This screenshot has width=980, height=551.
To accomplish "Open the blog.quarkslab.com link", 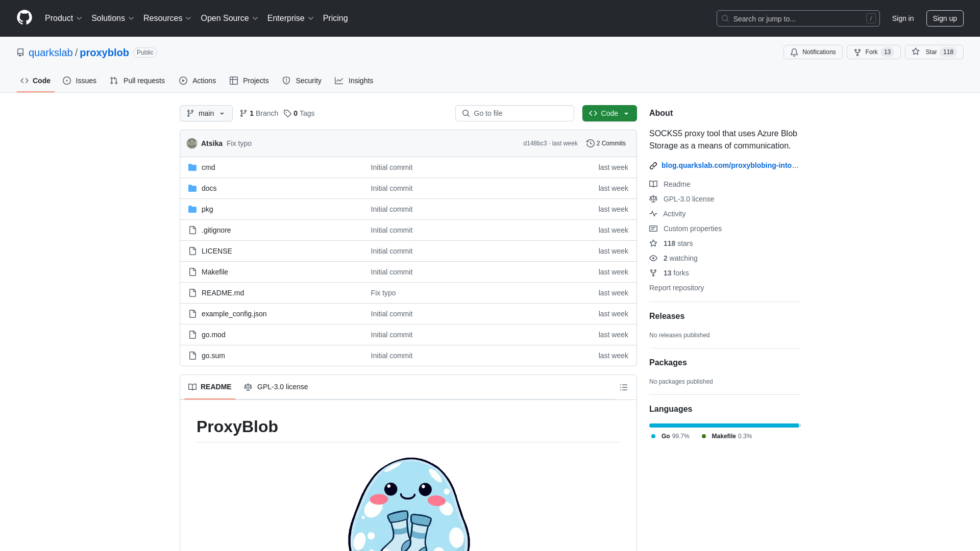I will (x=730, y=165).
